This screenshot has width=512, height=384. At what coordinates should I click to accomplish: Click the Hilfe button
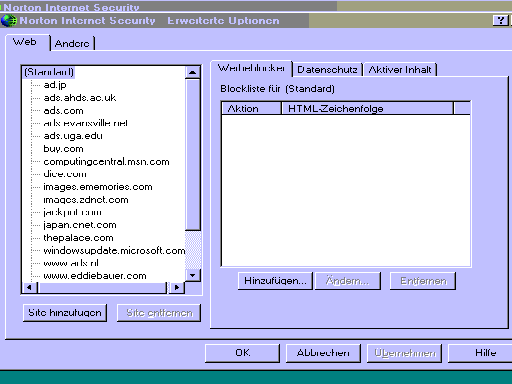pyautogui.click(x=480, y=353)
